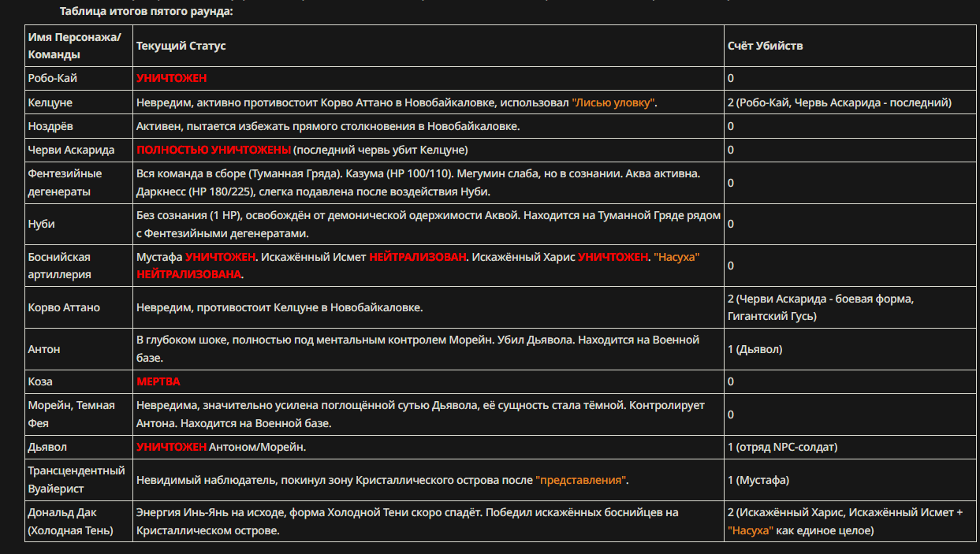Click kill cell '2 (Робо-Кай, Червь Аскарида - последний)'

(850, 102)
